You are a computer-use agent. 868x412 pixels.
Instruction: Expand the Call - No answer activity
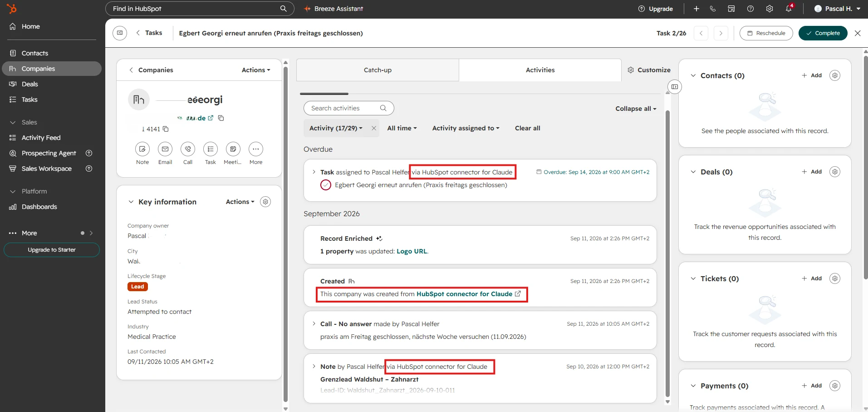(x=314, y=324)
